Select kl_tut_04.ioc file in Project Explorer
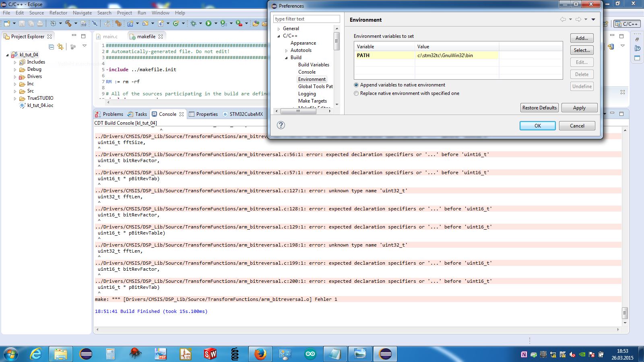This screenshot has width=644, height=362. coord(40,105)
